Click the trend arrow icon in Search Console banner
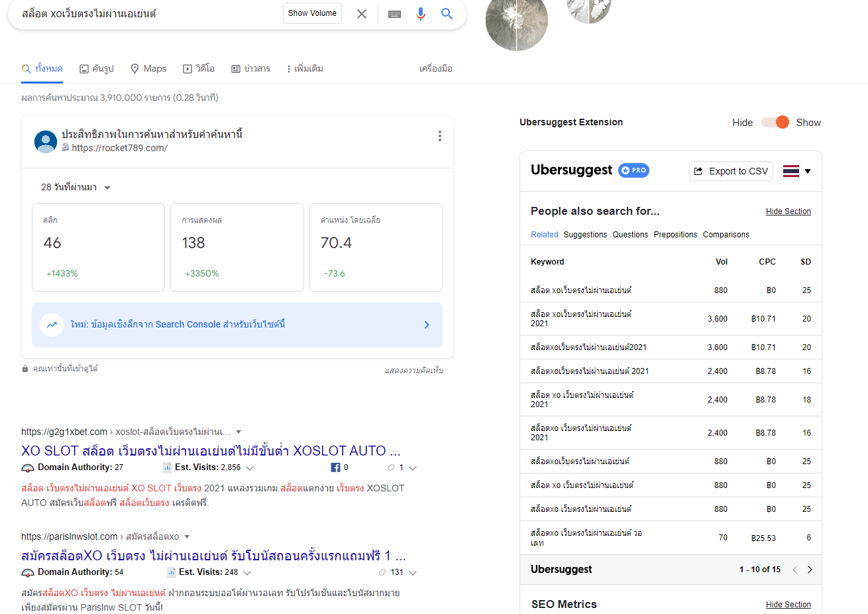Image resolution: width=868 pixels, height=614 pixels. [52, 325]
